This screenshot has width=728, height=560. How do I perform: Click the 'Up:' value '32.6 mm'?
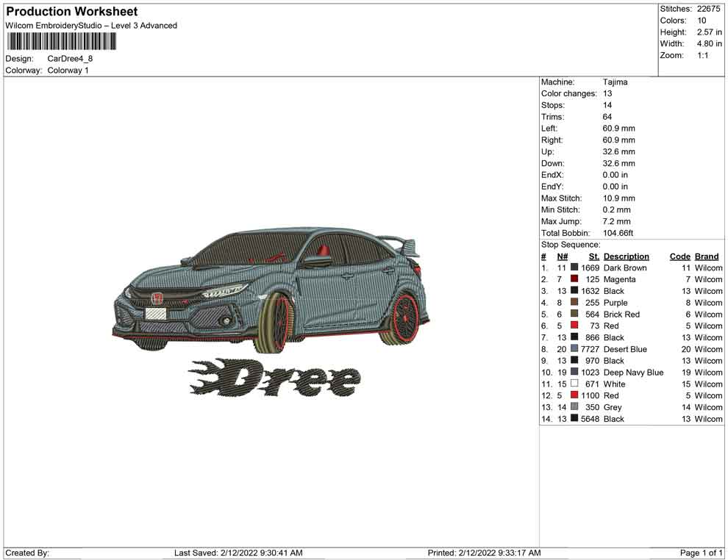619,151
